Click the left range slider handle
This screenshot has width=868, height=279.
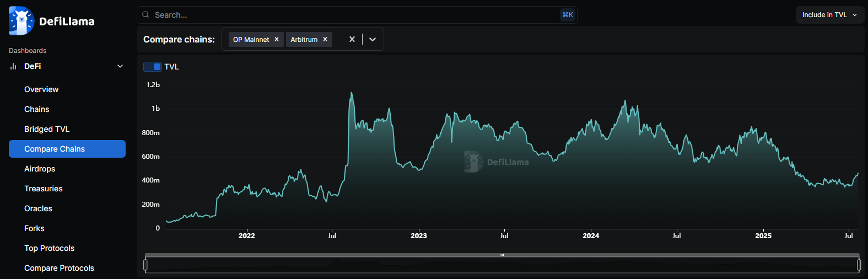coord(145,265)
